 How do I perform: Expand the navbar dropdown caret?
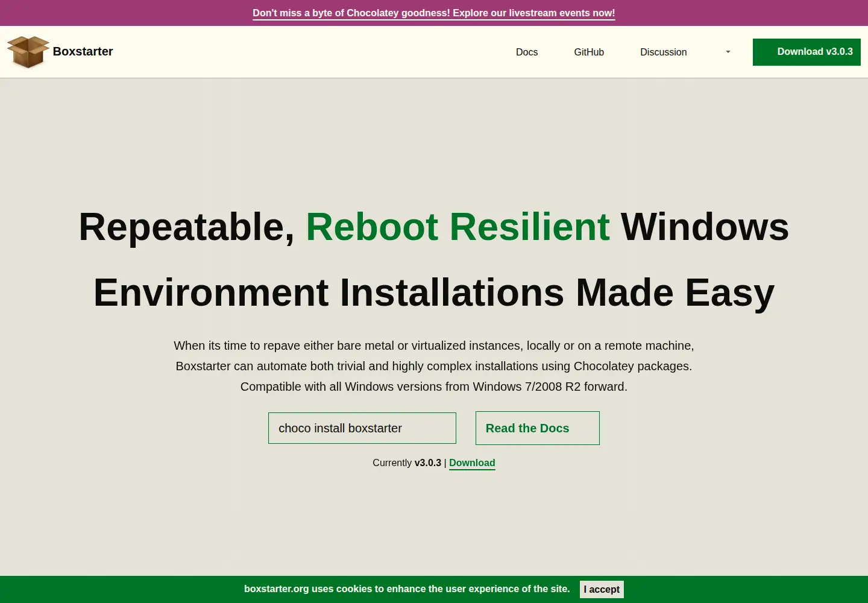point(728,52)
